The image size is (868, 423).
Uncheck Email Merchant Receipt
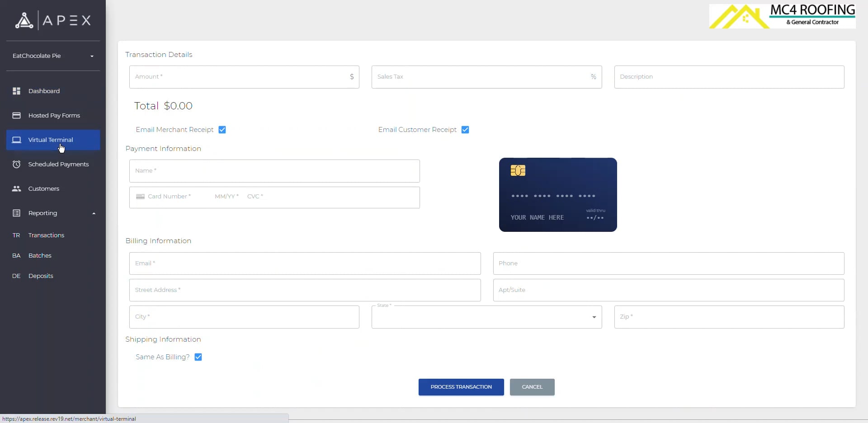[x=222, y=130]
